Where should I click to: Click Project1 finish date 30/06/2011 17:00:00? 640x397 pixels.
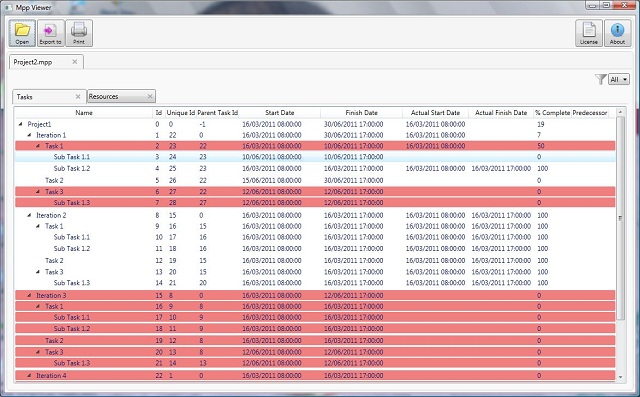tap(353, 124)
